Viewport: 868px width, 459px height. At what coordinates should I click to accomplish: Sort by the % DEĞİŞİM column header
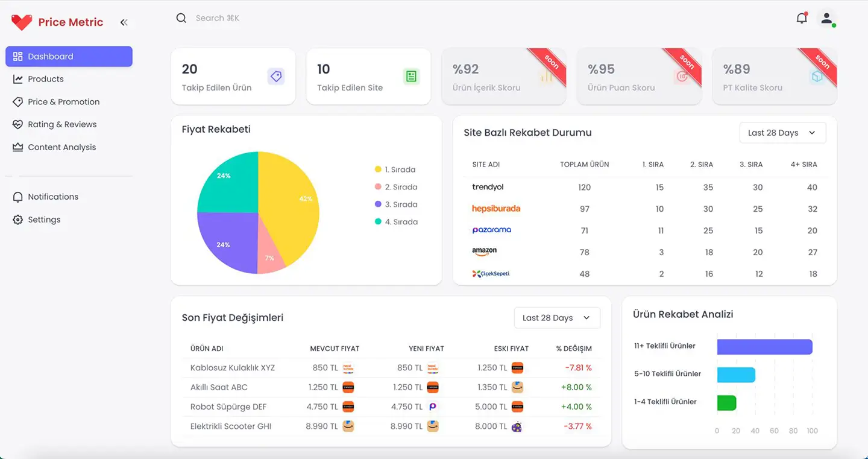[573, 349]
